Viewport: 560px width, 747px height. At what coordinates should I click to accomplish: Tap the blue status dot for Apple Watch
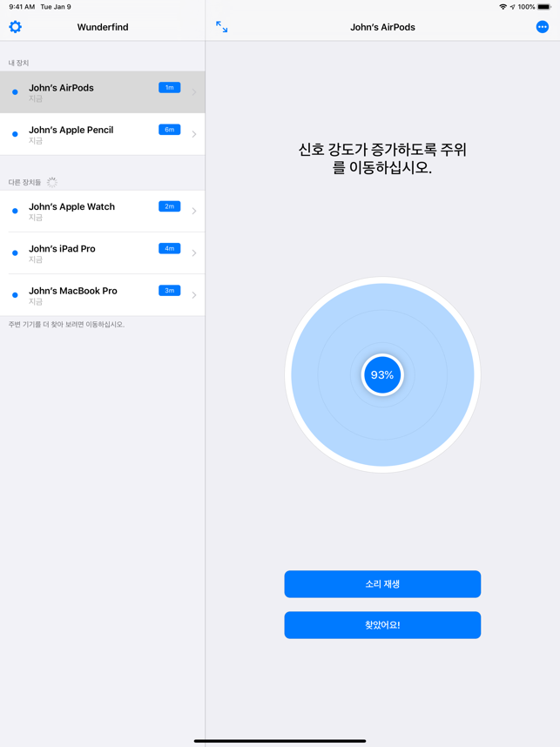(16, 211)
